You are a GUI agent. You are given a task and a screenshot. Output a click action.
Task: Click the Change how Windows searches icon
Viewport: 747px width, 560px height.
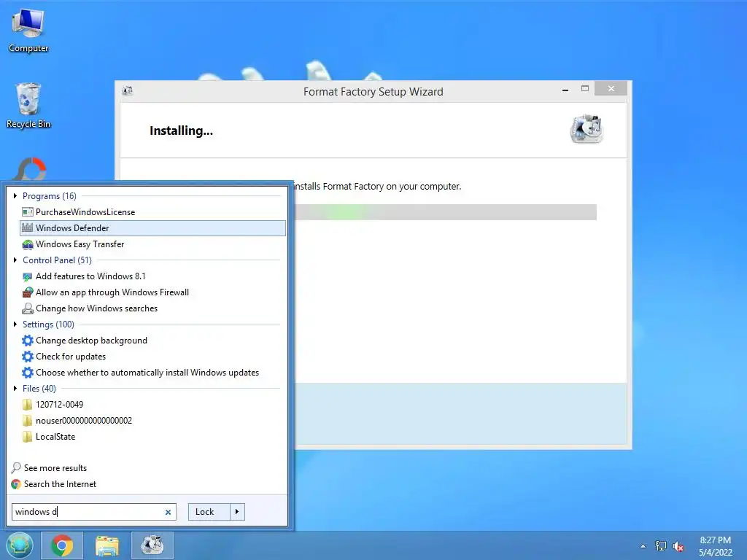tap(28, 308)
